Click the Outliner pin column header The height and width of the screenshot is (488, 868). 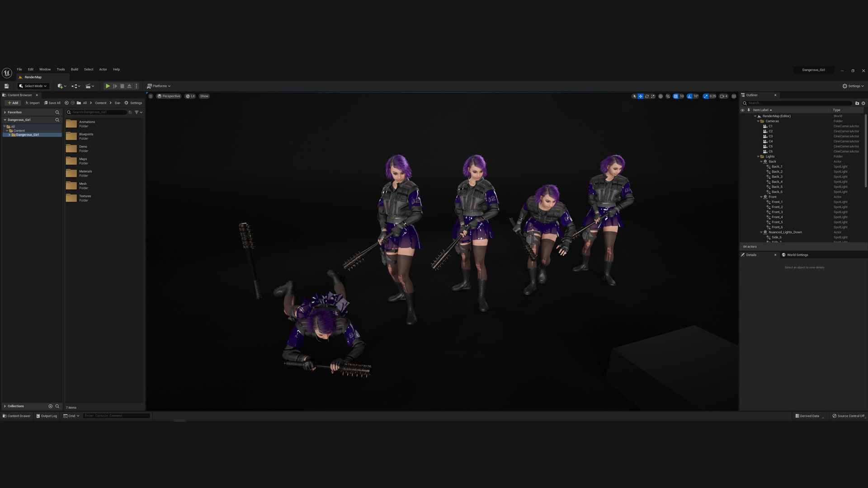click(x=749, y=110)
